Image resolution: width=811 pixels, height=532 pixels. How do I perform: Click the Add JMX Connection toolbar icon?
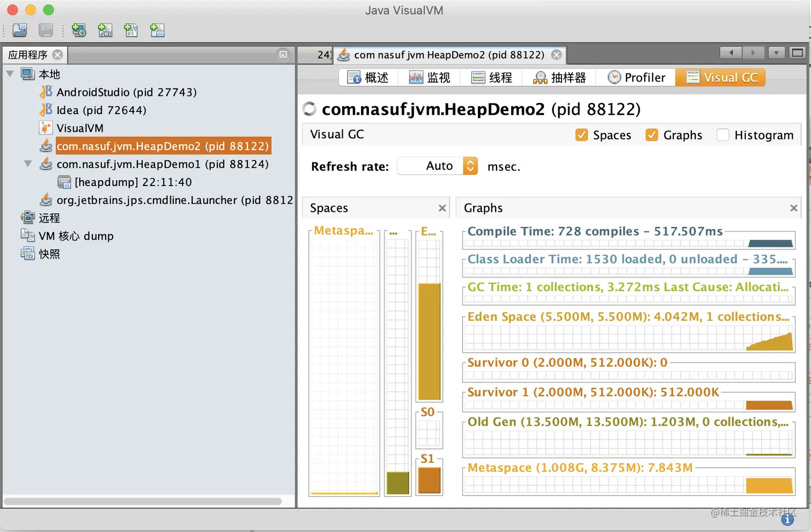click(x=105, y=31)
